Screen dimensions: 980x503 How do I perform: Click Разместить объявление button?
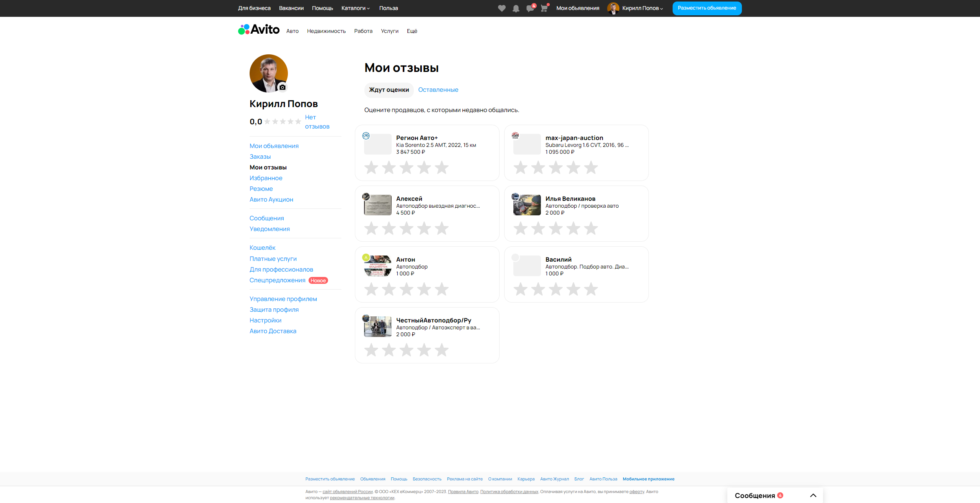[x=707, y=8]
